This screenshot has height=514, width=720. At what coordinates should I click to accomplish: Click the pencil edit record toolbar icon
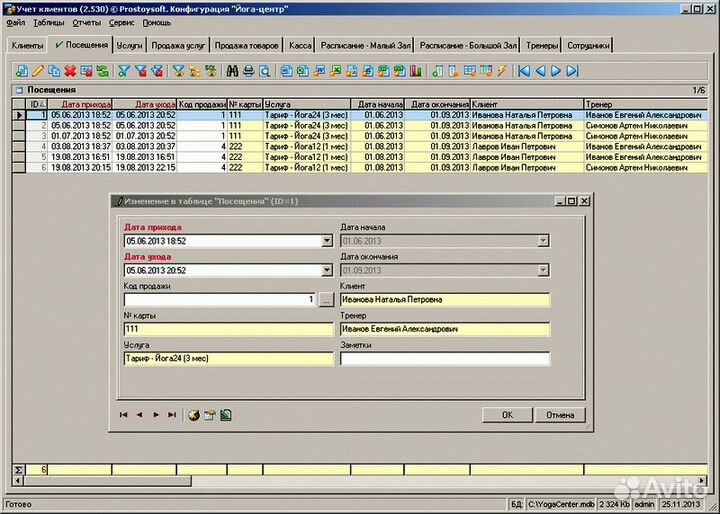[38, 71]
